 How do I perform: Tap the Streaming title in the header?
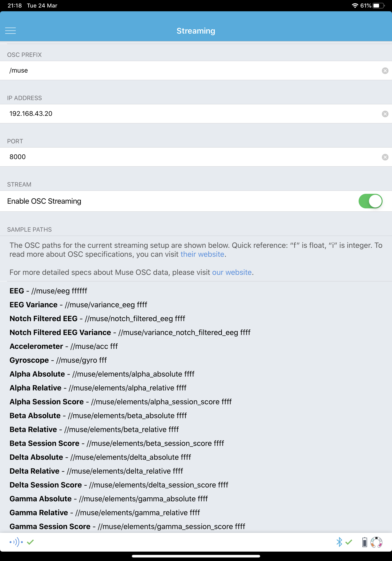coord(196,31)
